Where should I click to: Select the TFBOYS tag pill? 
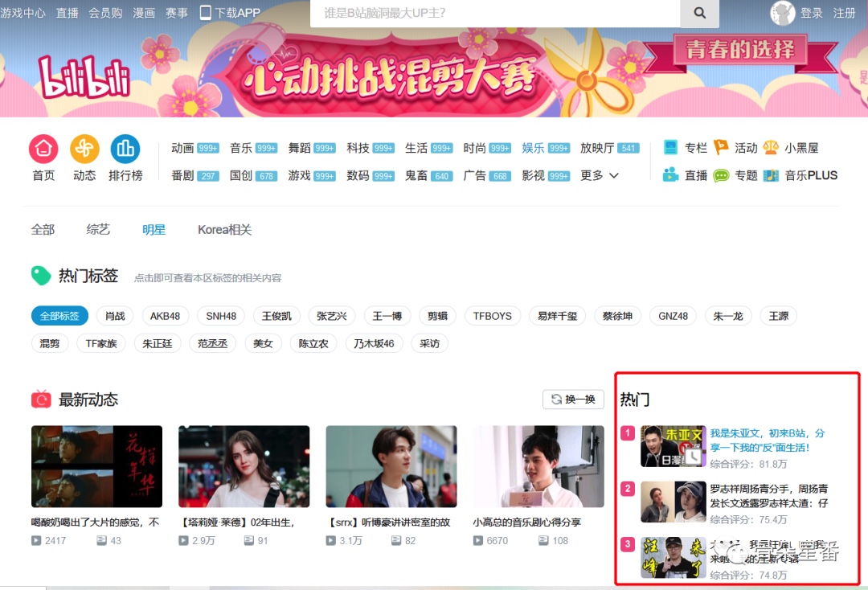[492, 316]
